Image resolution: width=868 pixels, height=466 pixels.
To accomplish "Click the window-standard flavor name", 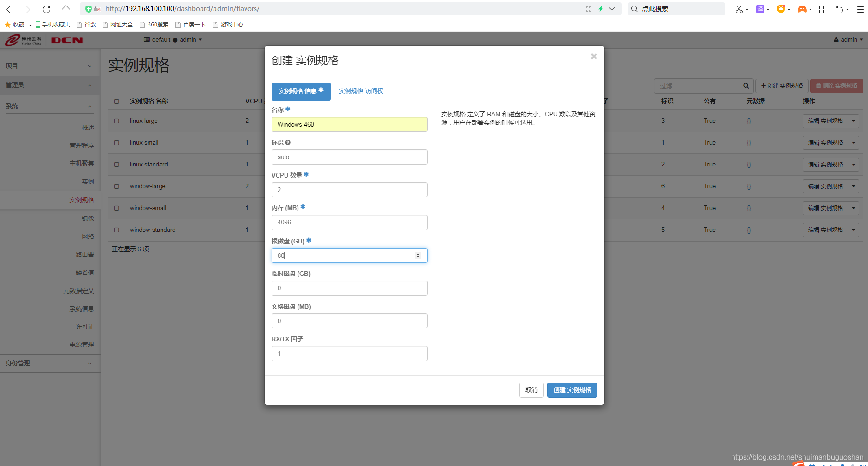I will (153, 230).
